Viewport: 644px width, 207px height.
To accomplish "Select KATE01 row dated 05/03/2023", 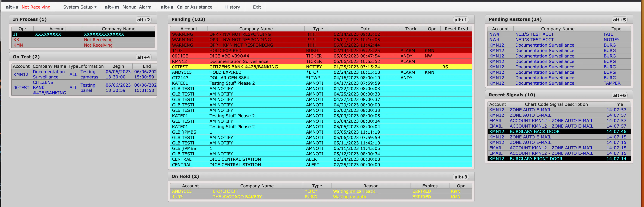I will click(321, 116).
